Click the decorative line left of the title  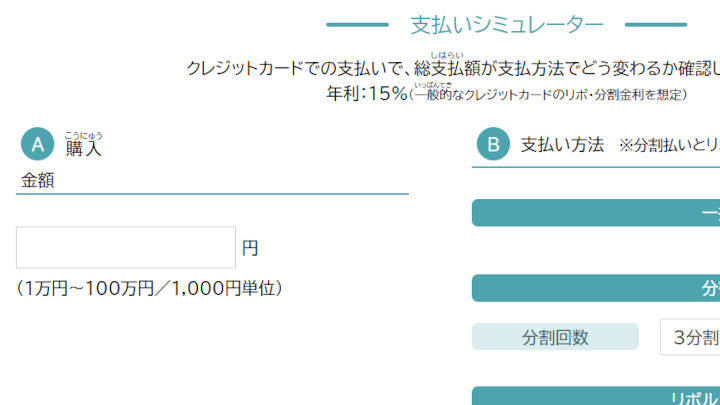[357, 25]
